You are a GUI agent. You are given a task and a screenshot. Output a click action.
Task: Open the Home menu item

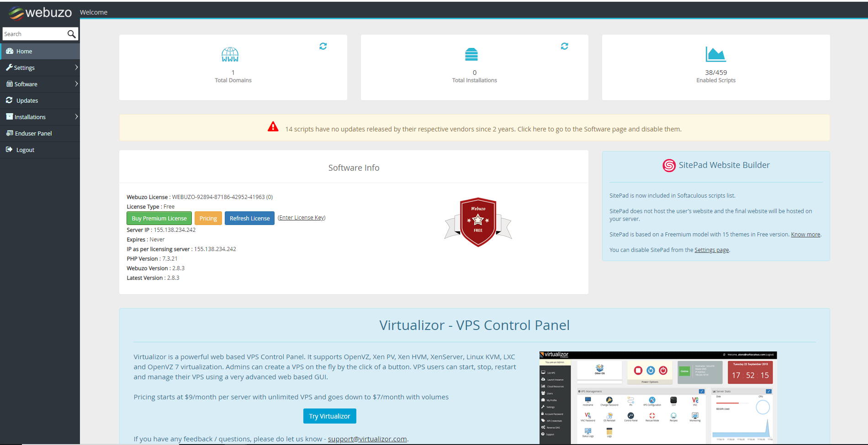pos(40,51)
